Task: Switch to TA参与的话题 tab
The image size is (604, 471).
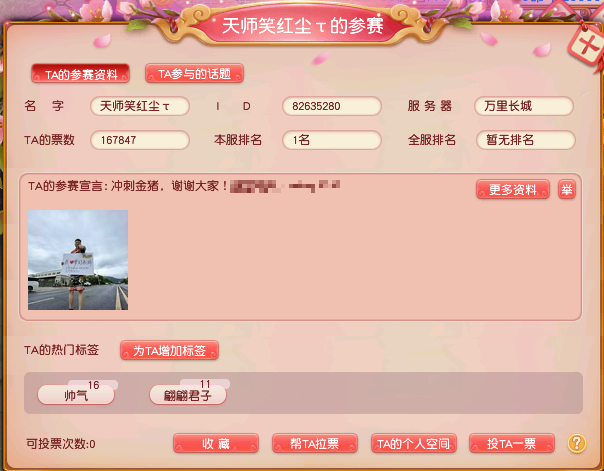Action: pos(195,74)
